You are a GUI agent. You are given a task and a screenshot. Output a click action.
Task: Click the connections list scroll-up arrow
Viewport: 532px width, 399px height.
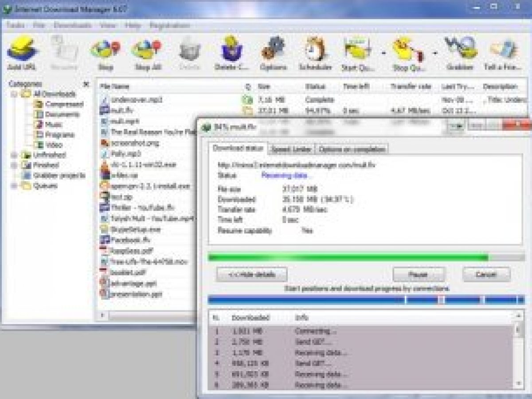pos(518,316)
